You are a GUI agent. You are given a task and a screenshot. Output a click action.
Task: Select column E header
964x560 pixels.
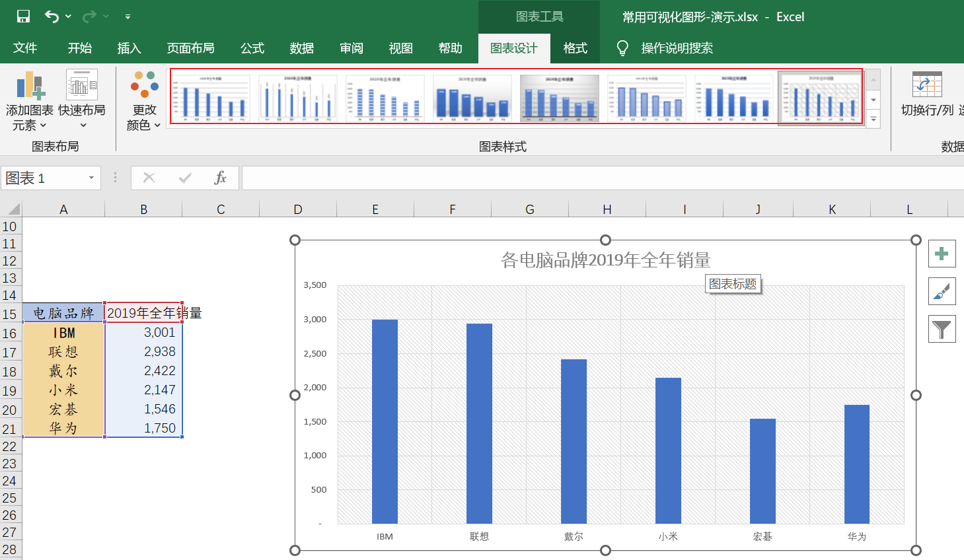coord(375,209)
